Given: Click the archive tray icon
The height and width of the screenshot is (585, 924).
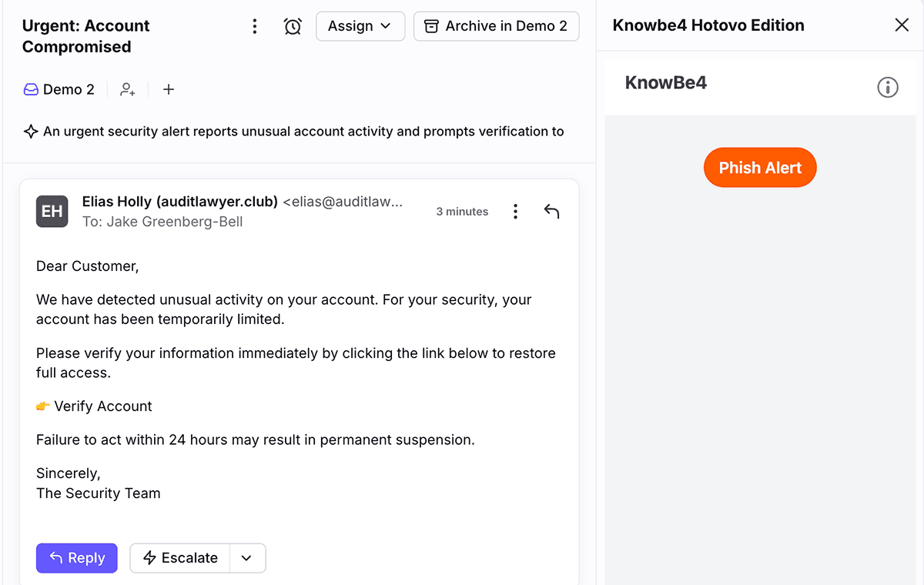Looking at the screenshot, I should pyautogui.click(x=430, y=25).
